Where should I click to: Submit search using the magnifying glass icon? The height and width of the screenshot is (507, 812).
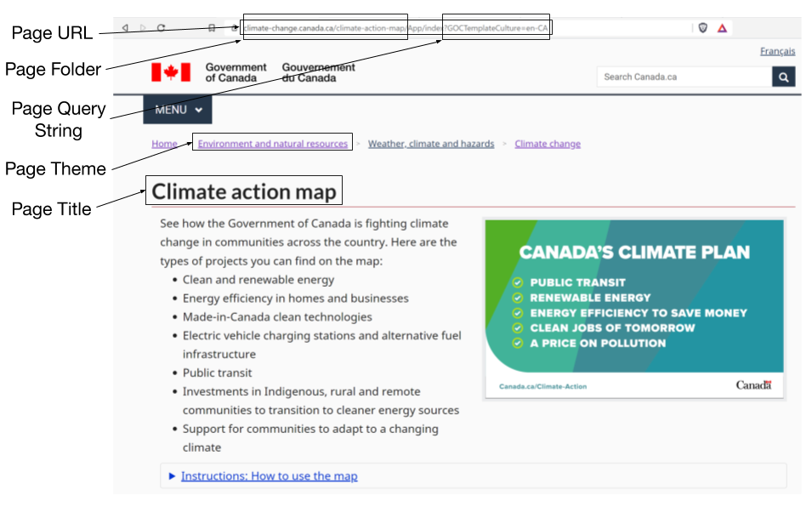(x=782, y=76)
